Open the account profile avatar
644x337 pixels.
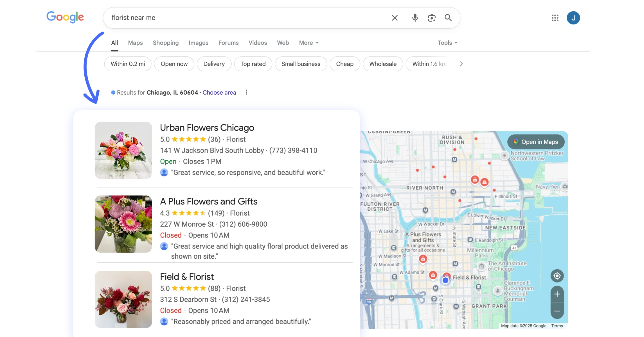point(573,18)
